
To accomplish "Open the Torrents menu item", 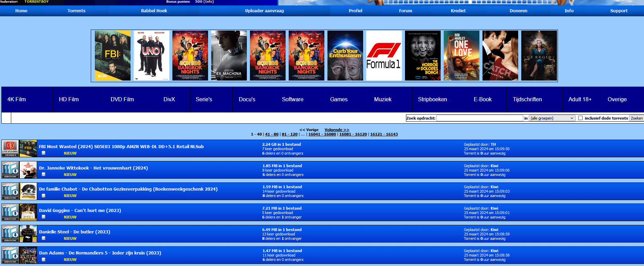I will [x=77, y=11].
